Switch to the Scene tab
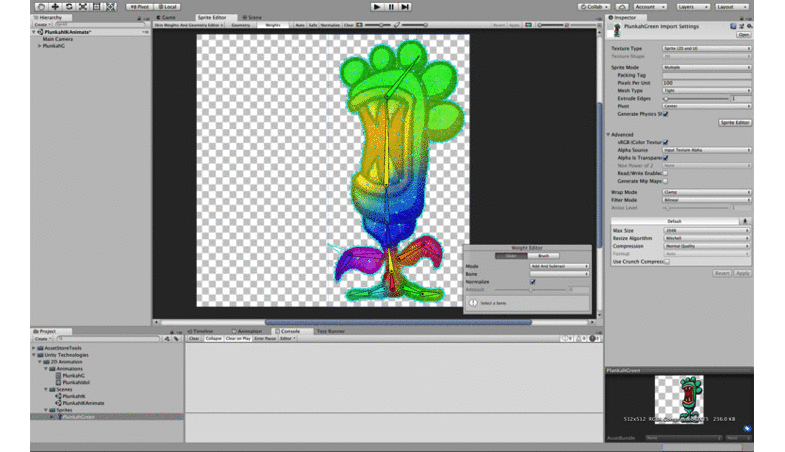 coord(252,17)
